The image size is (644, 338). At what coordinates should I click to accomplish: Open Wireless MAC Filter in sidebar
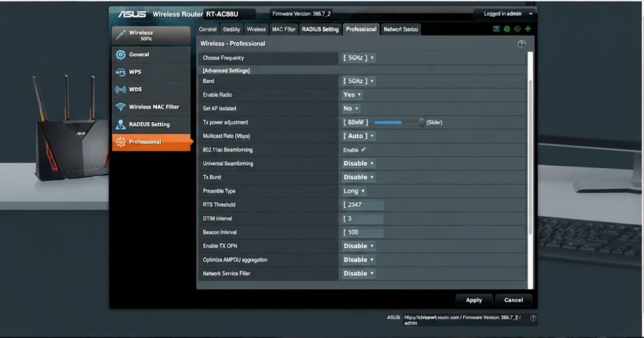click(x=151, y=107)
